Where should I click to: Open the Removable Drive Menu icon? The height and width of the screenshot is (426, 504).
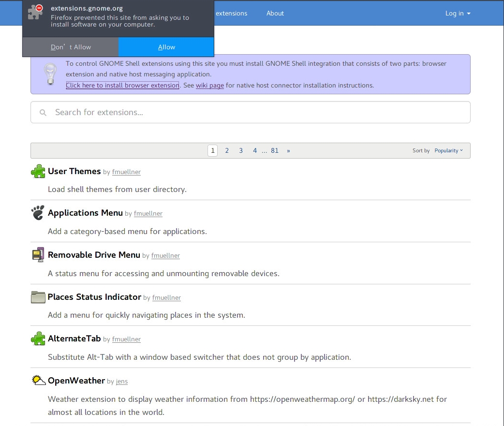tap(38, 255)
